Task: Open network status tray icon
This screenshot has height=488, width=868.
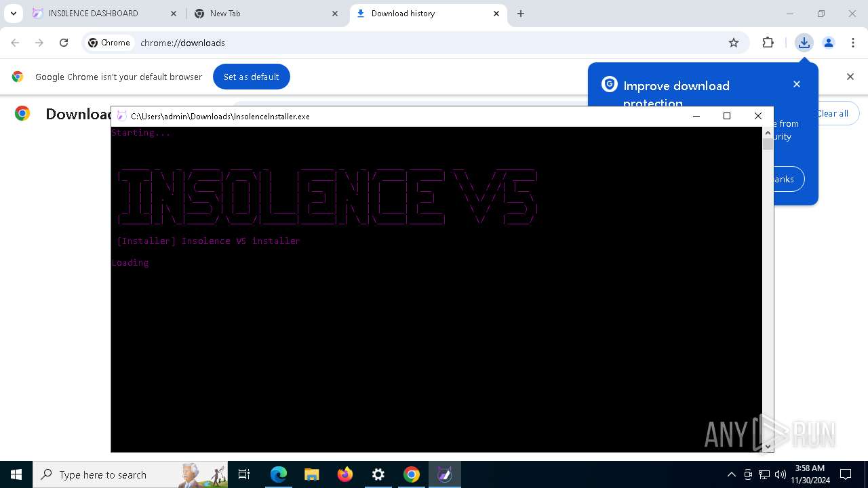Action: coord(764,474)
